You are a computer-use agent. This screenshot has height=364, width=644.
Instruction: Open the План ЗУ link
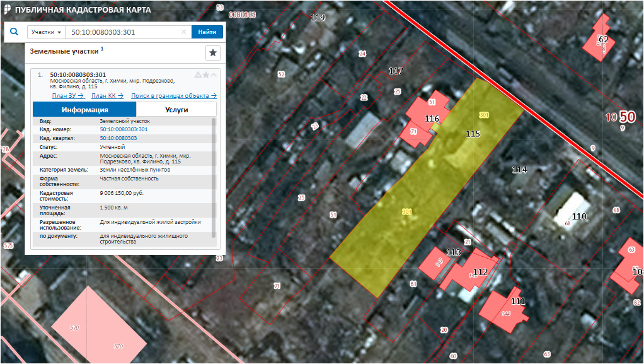tap(67, 96)
